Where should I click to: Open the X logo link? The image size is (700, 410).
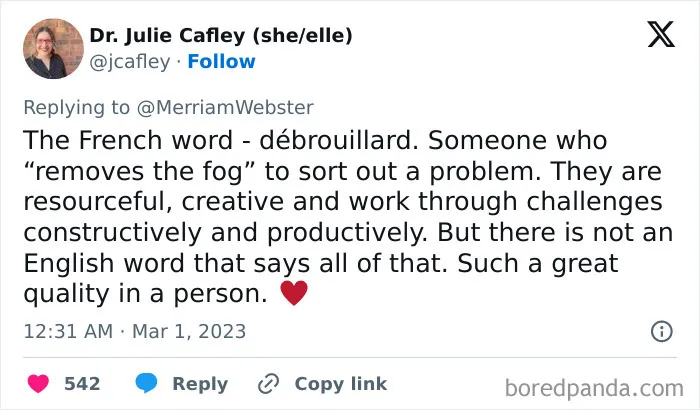coord(661,34)
